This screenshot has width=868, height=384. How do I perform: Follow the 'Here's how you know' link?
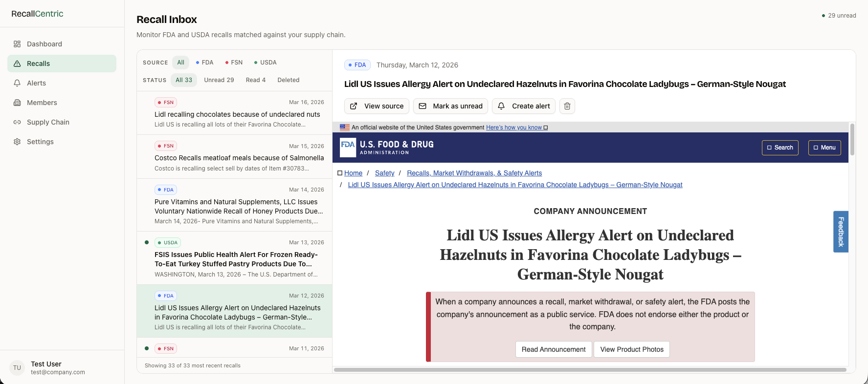(513, 128)
